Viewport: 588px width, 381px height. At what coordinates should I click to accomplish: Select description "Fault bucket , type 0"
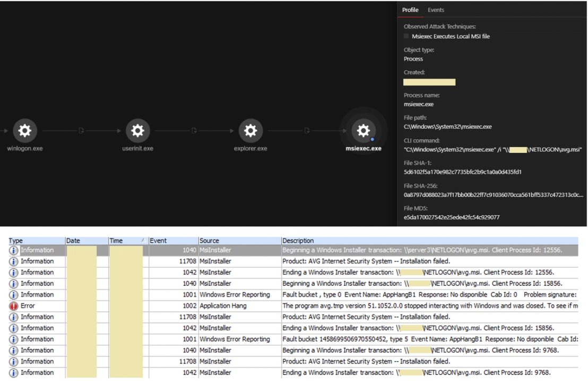pyautogui.click(x=430, y=295)
